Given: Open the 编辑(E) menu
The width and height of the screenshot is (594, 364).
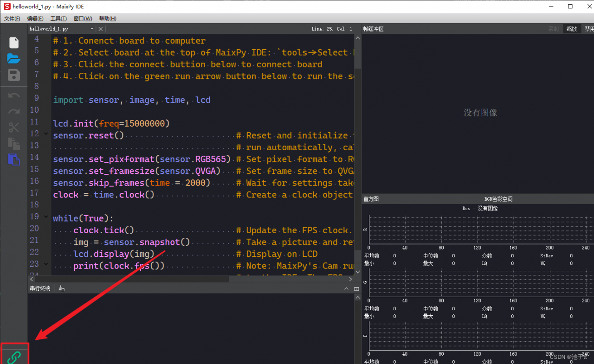Looking at the screenshot, I should point(35,19).
